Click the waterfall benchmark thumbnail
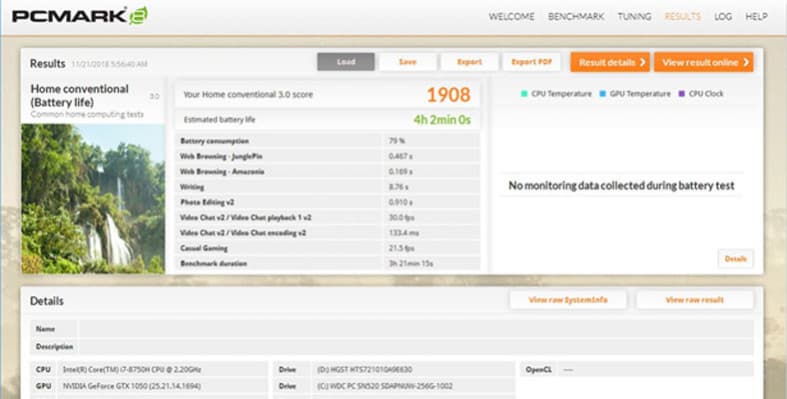Image resolution: width=787 pixels, height=399 pixels. tap(93, 199)
